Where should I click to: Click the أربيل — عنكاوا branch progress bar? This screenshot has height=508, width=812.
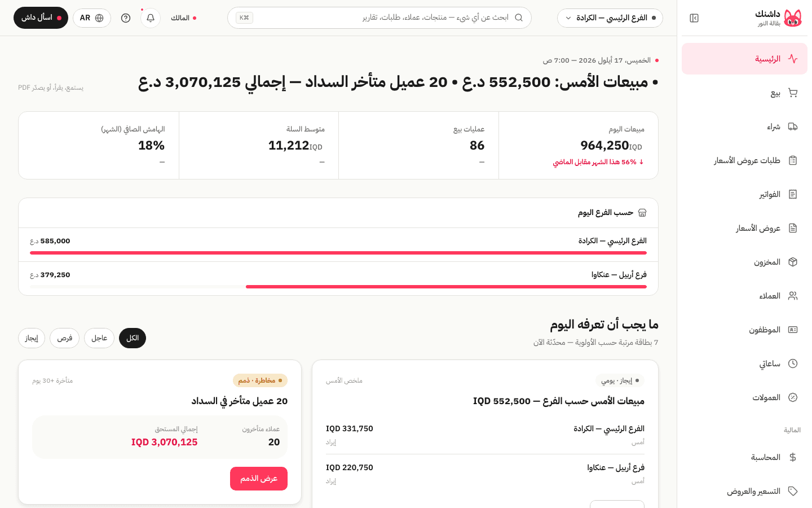point(338,287)
